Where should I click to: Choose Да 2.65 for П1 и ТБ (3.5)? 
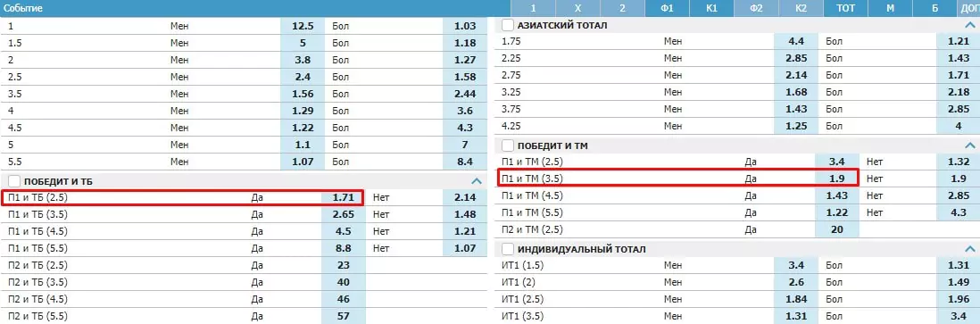[343, 214]
